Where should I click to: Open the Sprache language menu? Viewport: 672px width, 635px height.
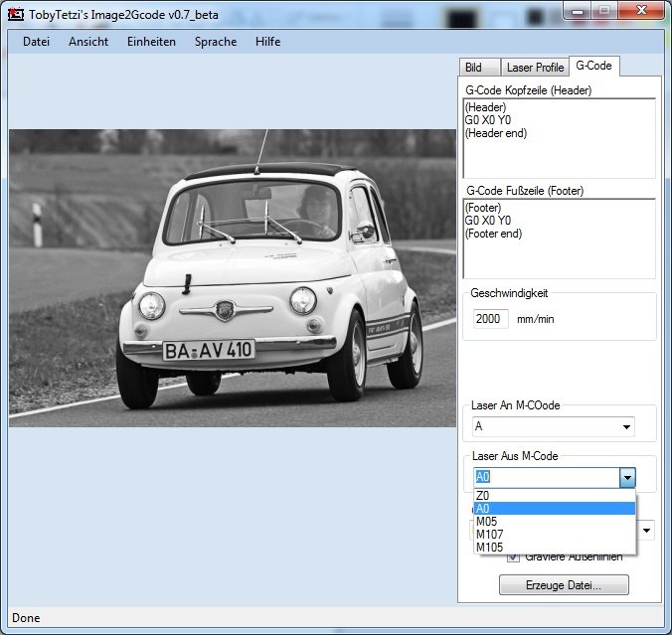(x=216, y=42)
